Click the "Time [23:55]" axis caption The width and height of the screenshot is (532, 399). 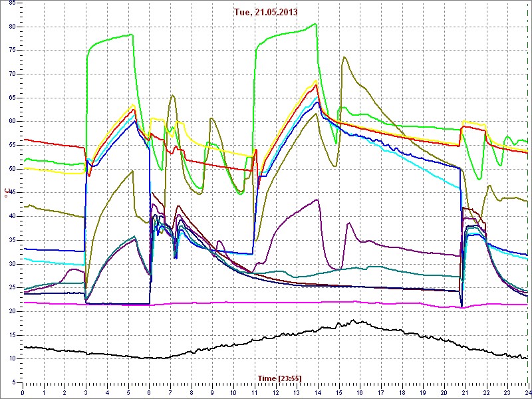click(x=279, y=378)
